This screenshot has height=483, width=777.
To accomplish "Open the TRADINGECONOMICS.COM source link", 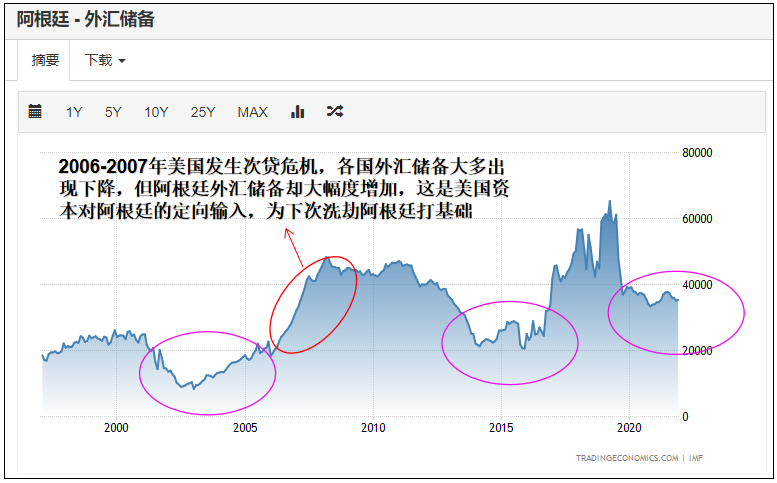I will point(626,458).
